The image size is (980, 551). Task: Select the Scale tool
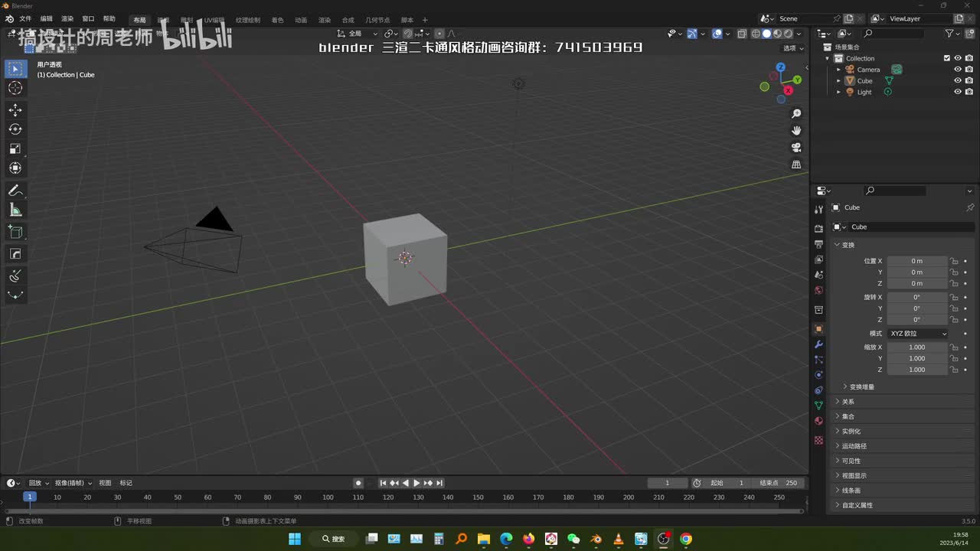(15, 148)
